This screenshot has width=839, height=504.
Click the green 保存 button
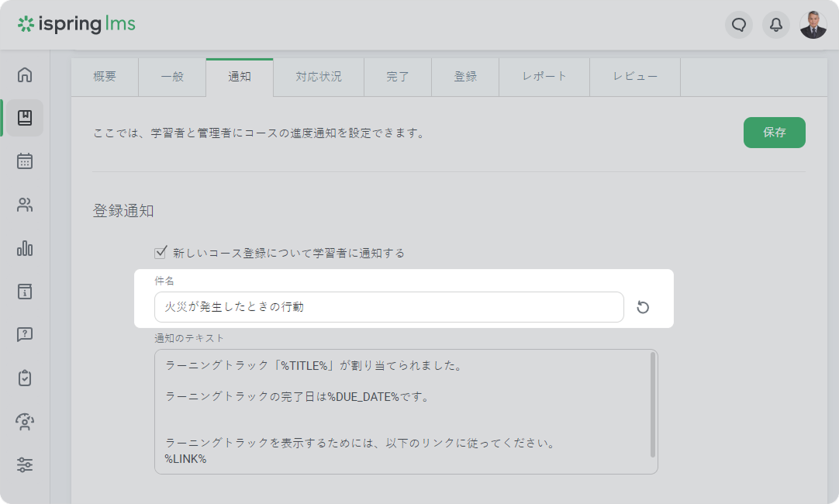774,133
